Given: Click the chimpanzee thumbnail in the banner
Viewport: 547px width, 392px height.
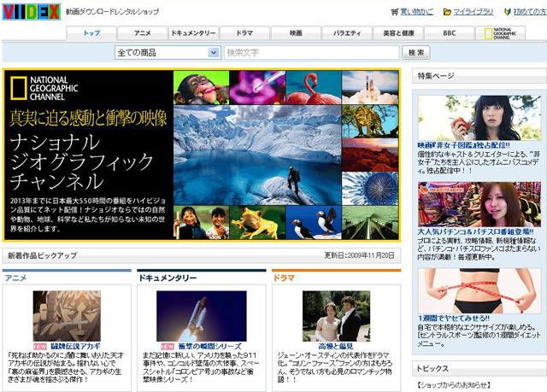Looking at the screenshot, I should pos(202,87).
